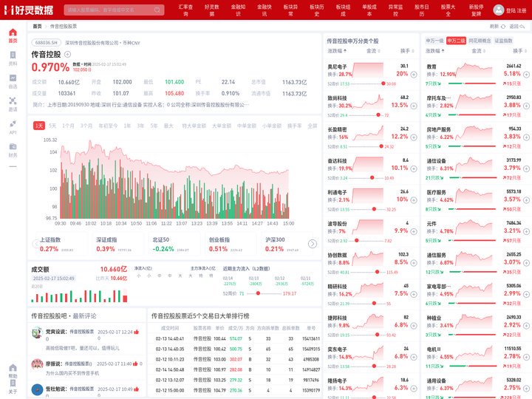Image resolution: width=532 pixels, height=399 pixels.
Task: Open the 金融知识 menu item
Action: pyautogui.click(x=238, y=10)
